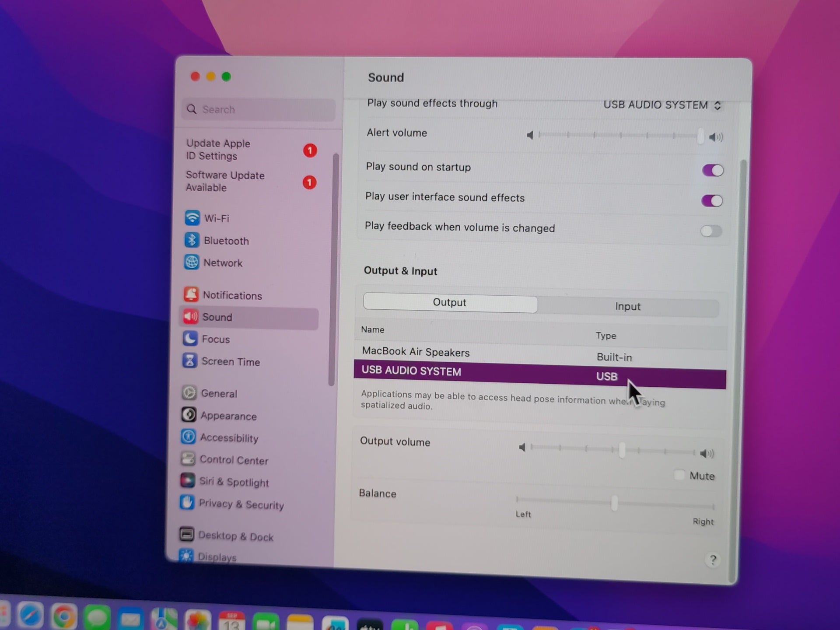Click the Bluetooth icon in sidebar
Screen dimensions: 840x630
pyautogui.click(x=192, y=240)
